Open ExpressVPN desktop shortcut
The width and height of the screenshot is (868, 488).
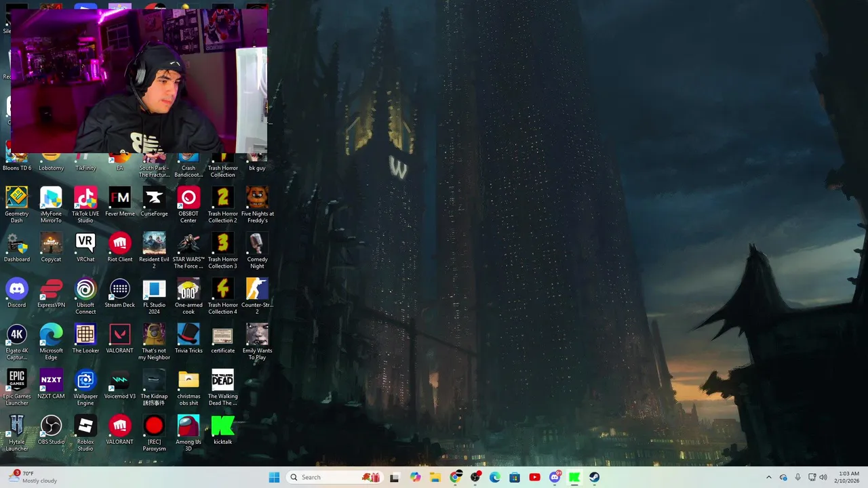(51, 293)
